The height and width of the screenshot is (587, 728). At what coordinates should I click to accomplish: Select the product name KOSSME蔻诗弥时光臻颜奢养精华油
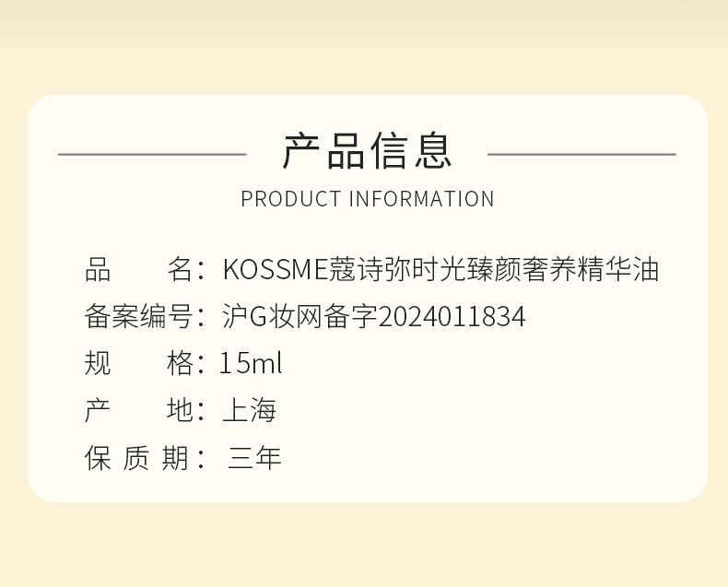(440, 269)
